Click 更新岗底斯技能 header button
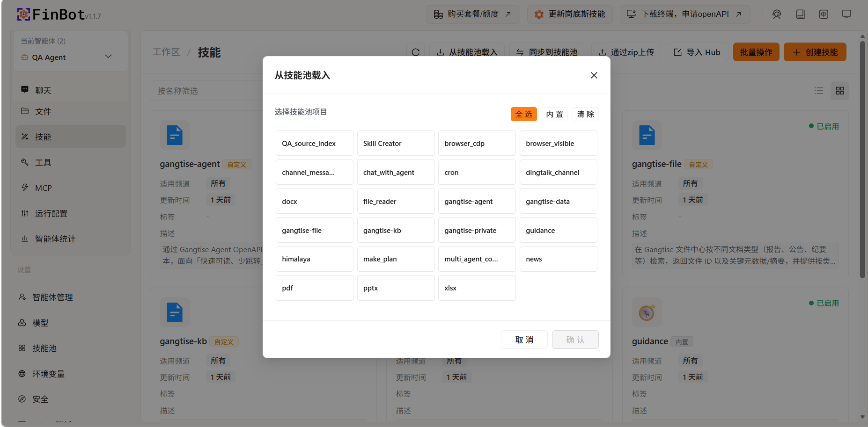Image resolution: width=868 pixels, height=427 pixels. [x=570, y=14]
